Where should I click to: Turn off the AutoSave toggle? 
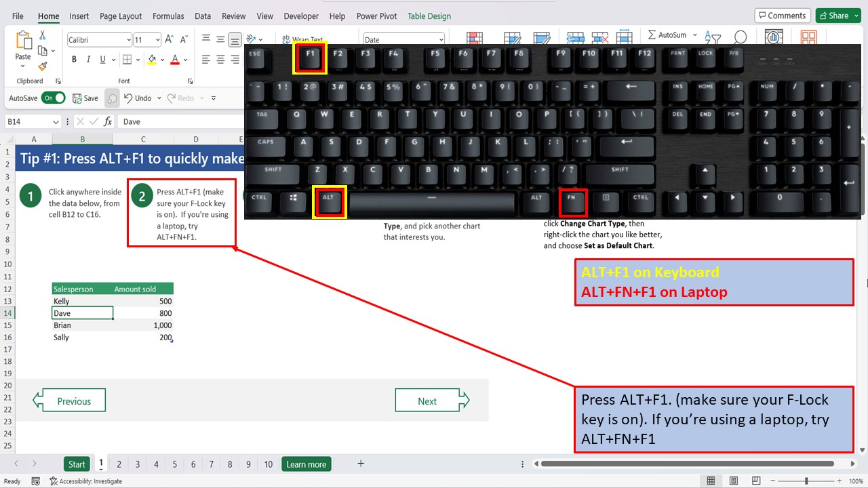pos(54,98)
